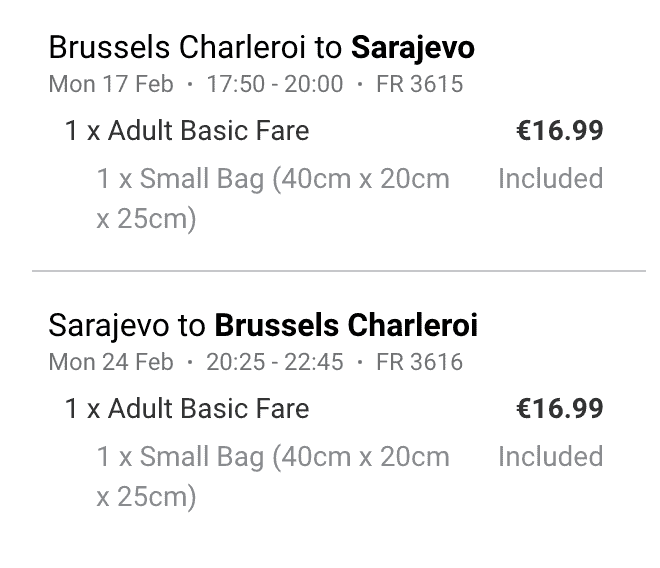Click the bold Brussels Charleroi return destination

[346, 325]
